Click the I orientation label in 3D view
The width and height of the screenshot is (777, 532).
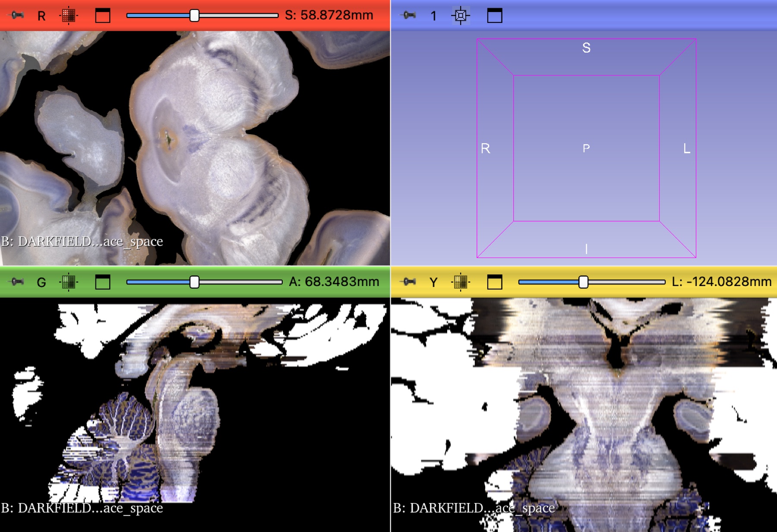[586, 249]
